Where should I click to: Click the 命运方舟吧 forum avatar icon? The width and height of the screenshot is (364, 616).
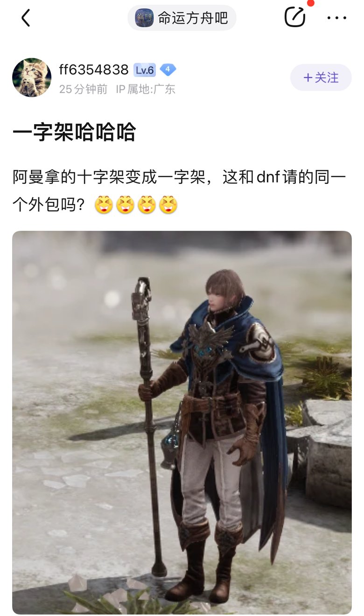[144, 18]
